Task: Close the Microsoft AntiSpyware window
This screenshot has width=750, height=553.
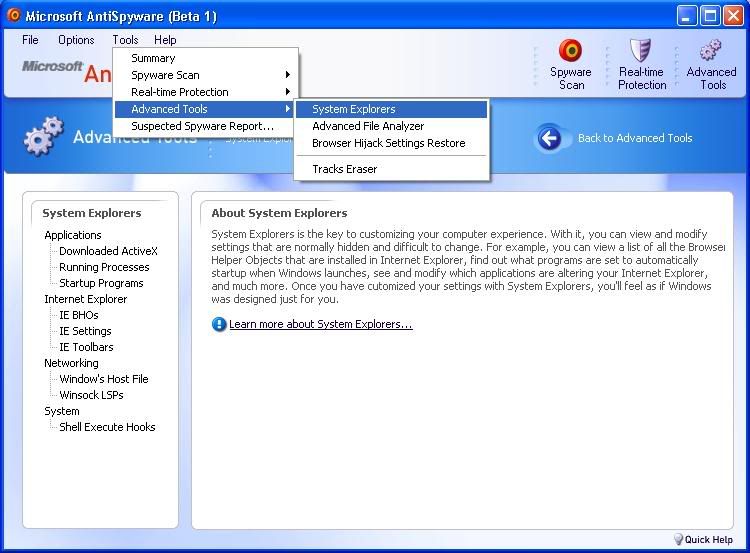Action: tap(733, 16)
